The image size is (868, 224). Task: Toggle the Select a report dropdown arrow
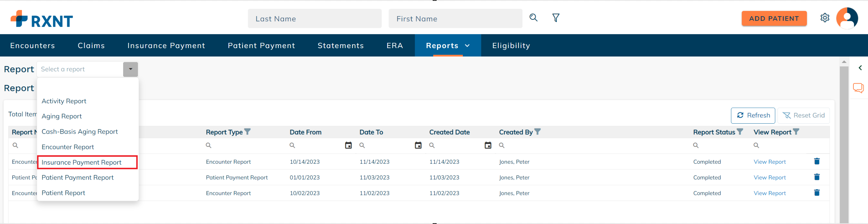click(131, 69)
